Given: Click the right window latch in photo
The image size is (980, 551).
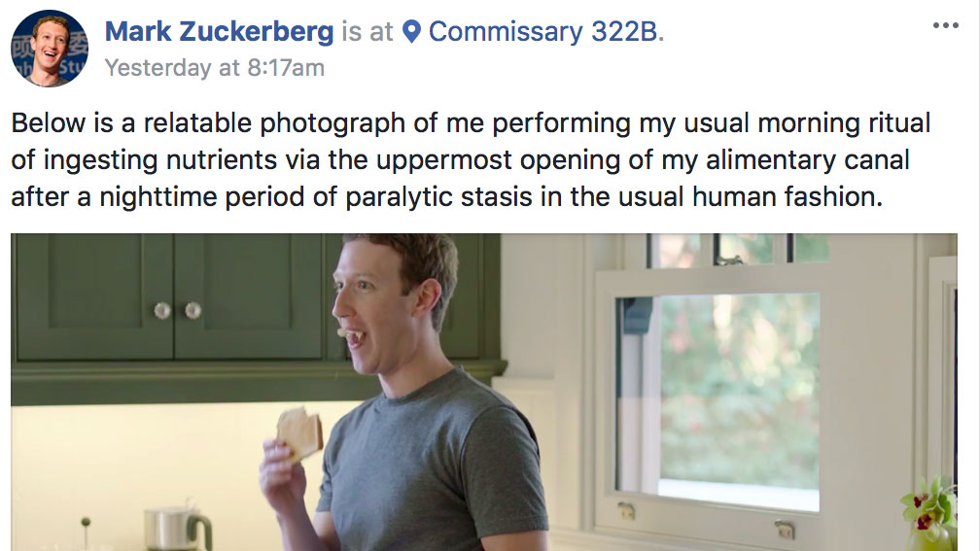Looking at the screenshot, I should pyautogui.click(x=784, y=530).
